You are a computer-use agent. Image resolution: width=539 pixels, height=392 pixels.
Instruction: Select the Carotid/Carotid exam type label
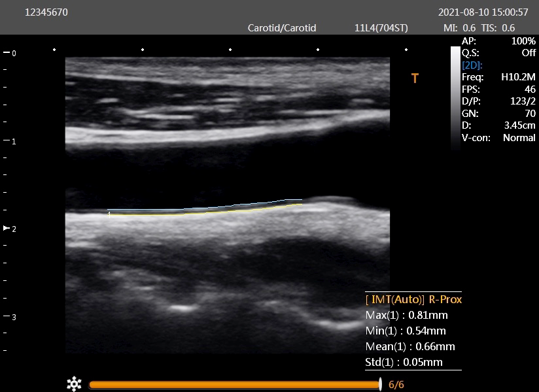click(x=282, y=28)
